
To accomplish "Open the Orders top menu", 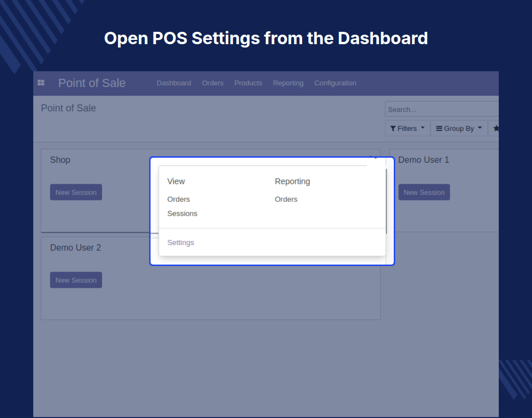I will (x=213, y=83).
